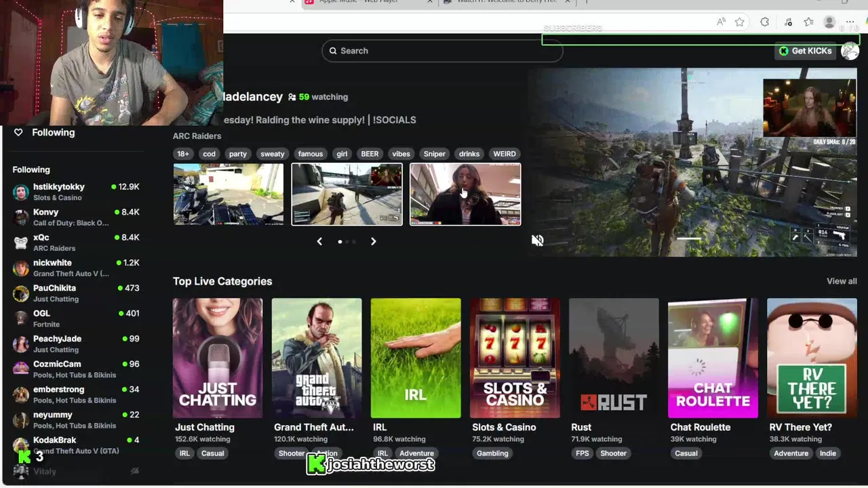Open the Rust category card
The width and height of the screenshot is (868, 488).
click(614, 358)
